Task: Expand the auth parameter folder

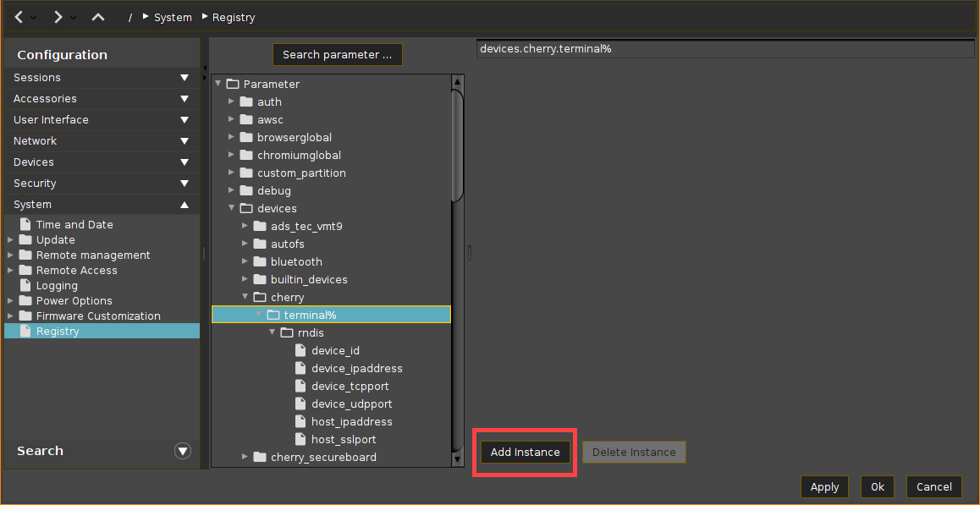Action: 232,102
